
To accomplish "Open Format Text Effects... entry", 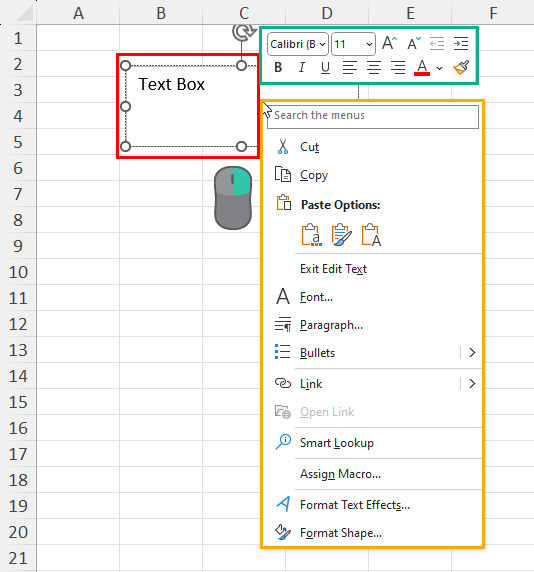I will tap(372, 505).
